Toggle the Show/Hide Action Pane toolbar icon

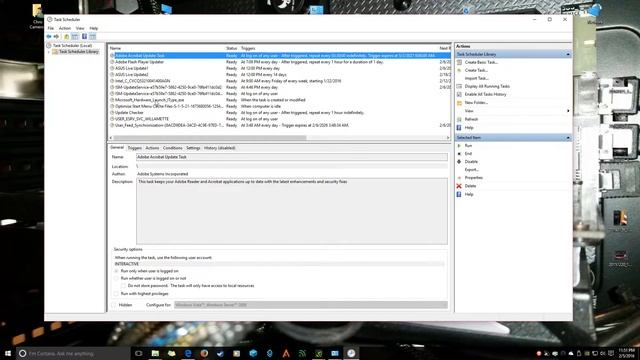[93, 37]
